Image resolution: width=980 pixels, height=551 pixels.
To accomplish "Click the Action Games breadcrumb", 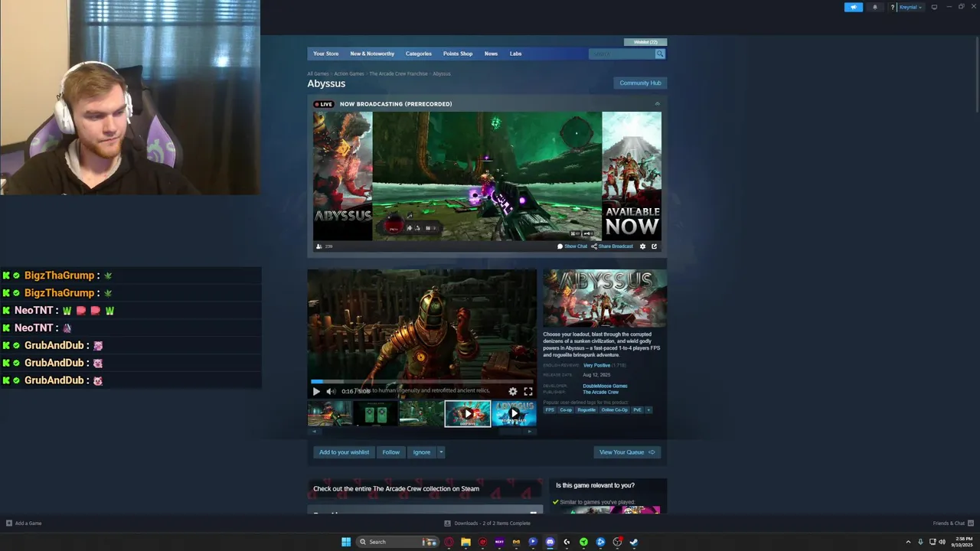I will pyautogui.click(x=349, y=73).
